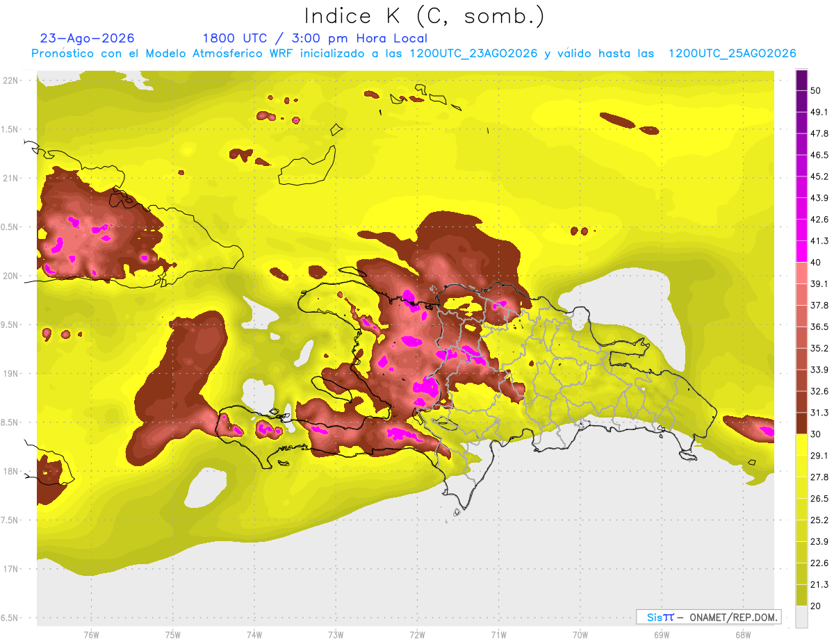Click "1800 UTC / 3:00 pm Hora Local"

(315, 38)
